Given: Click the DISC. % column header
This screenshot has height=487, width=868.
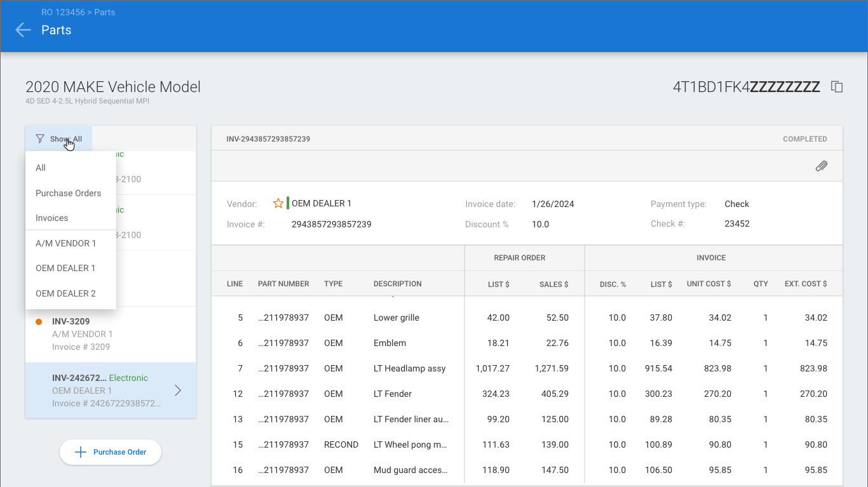Looking at the screenshot, I should coord(613,284).
